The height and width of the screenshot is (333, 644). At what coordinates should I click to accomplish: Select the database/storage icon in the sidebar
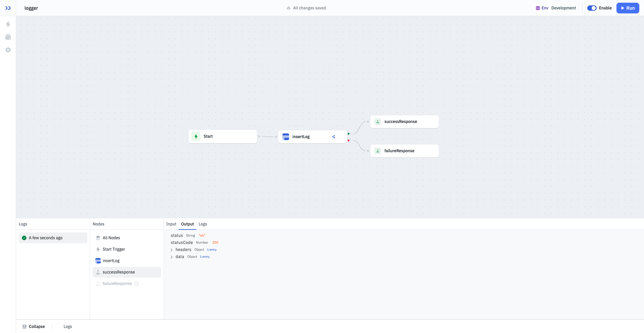(x=8, y=37)
